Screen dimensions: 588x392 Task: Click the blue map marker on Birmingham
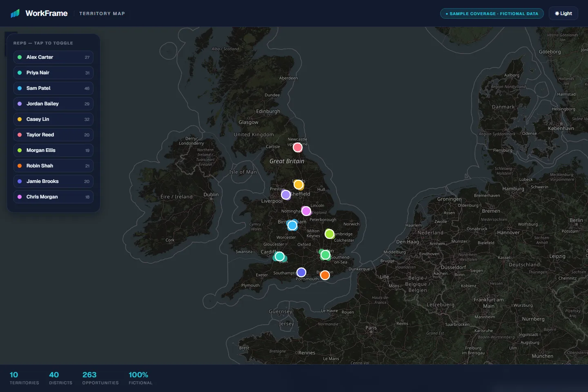pos(292,225)
